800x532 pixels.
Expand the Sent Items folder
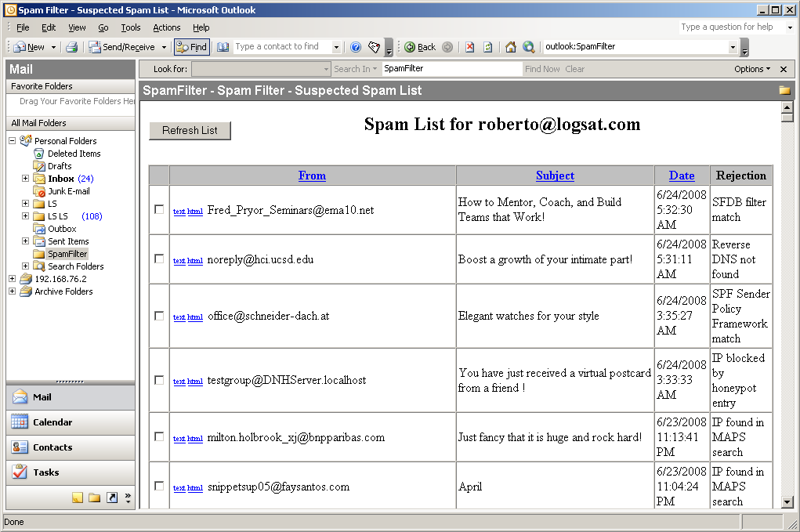(25, 241)
